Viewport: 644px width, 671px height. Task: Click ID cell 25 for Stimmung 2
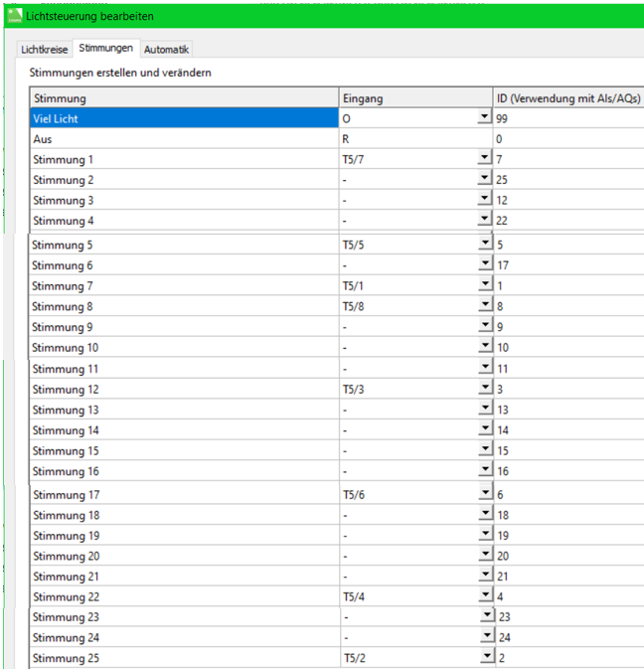click(568, 180)
